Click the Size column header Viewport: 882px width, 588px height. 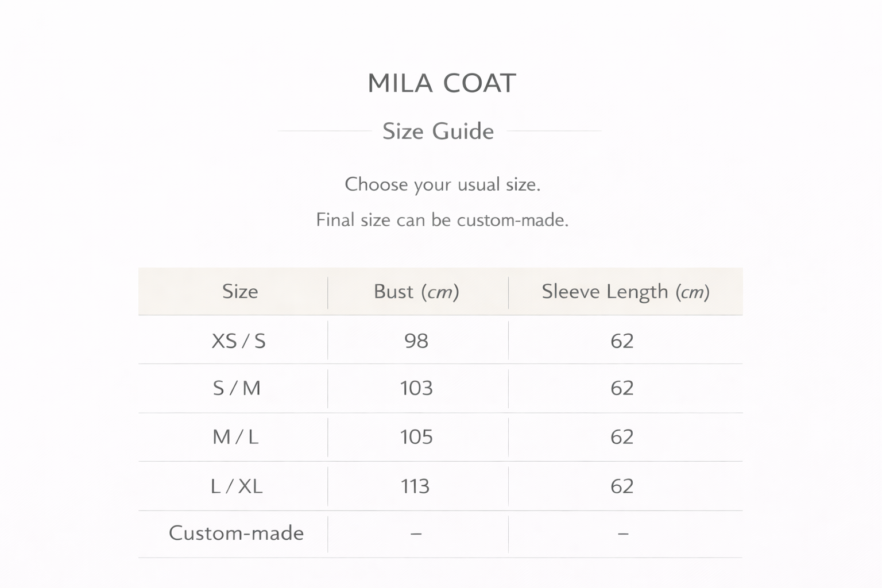point(240,292)
